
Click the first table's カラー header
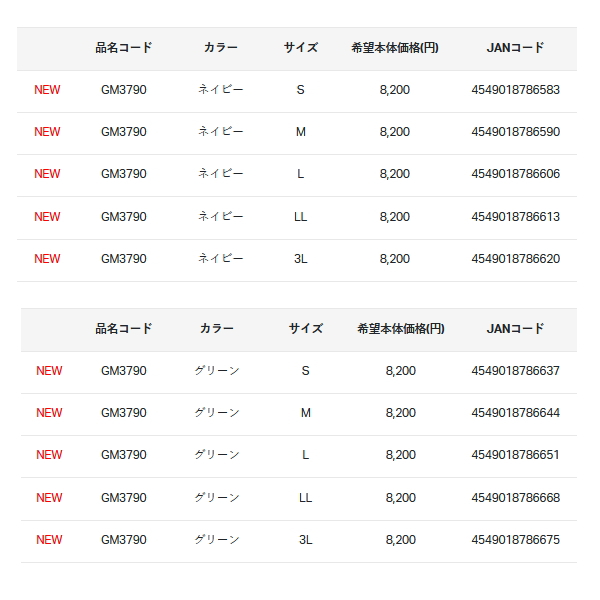(x=220, y=47)
